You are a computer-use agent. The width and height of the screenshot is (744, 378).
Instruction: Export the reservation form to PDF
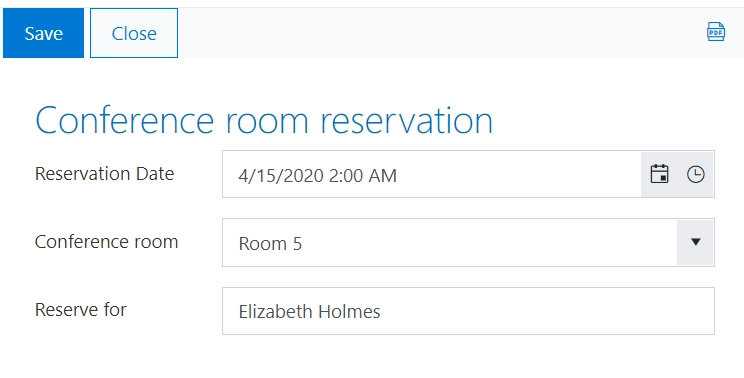[x=716, y=32]
